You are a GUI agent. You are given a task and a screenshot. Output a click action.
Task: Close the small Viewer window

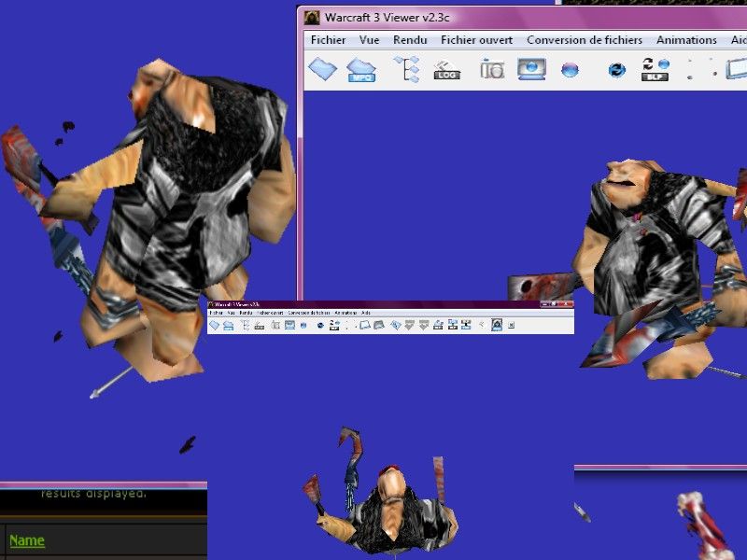pos(566,304)
